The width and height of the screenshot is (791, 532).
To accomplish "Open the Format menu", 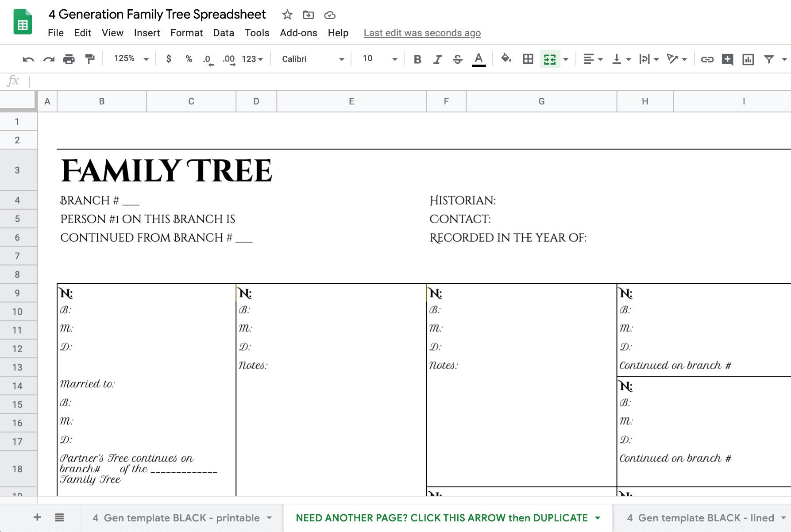I will [186, 33].
